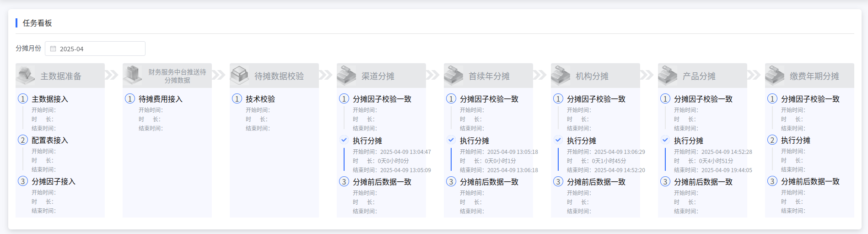868x234 pixels.
Task: Select the 主数据接入 step title
Action: pyautogui.click(x=50, y=99)
